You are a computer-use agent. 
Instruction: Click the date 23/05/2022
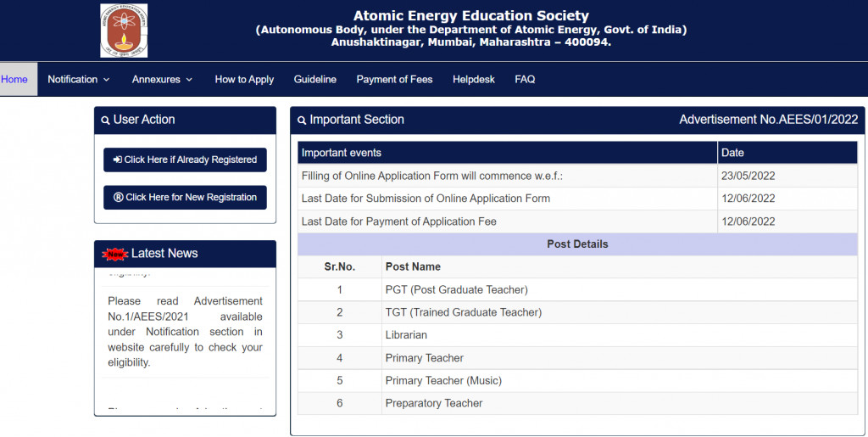pos(748,176)
